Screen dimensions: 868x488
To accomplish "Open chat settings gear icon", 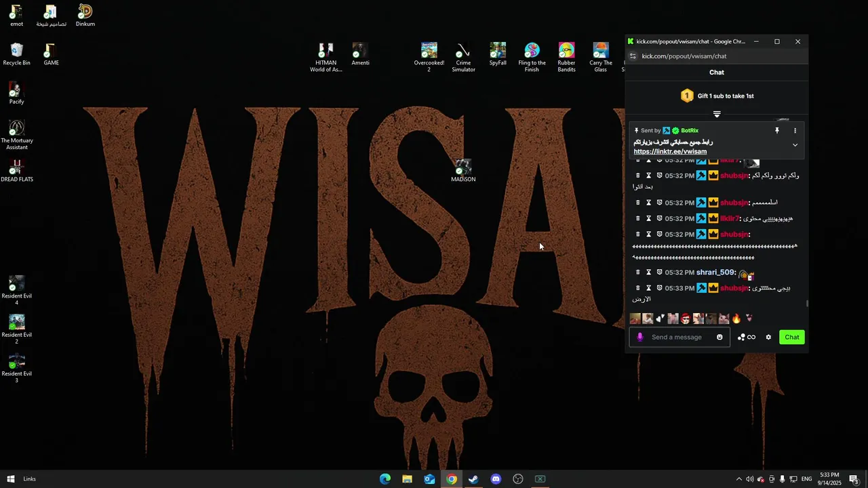I will (768, 337).
